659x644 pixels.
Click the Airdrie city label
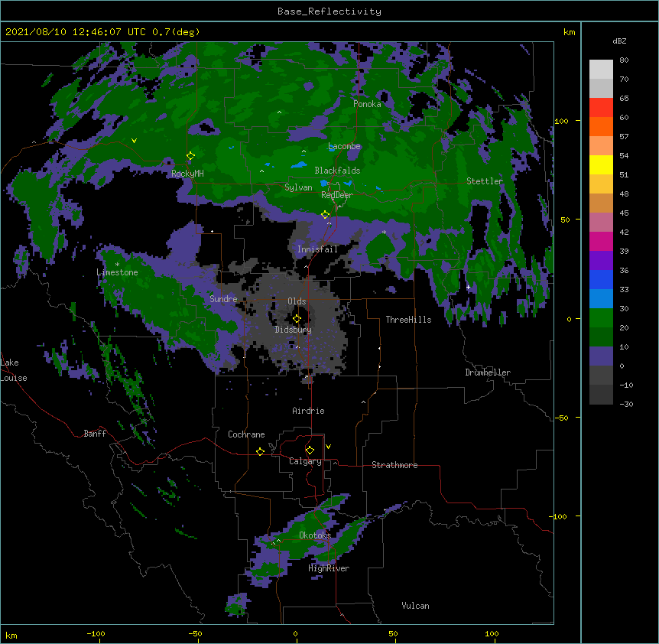[x=308, y=411]
